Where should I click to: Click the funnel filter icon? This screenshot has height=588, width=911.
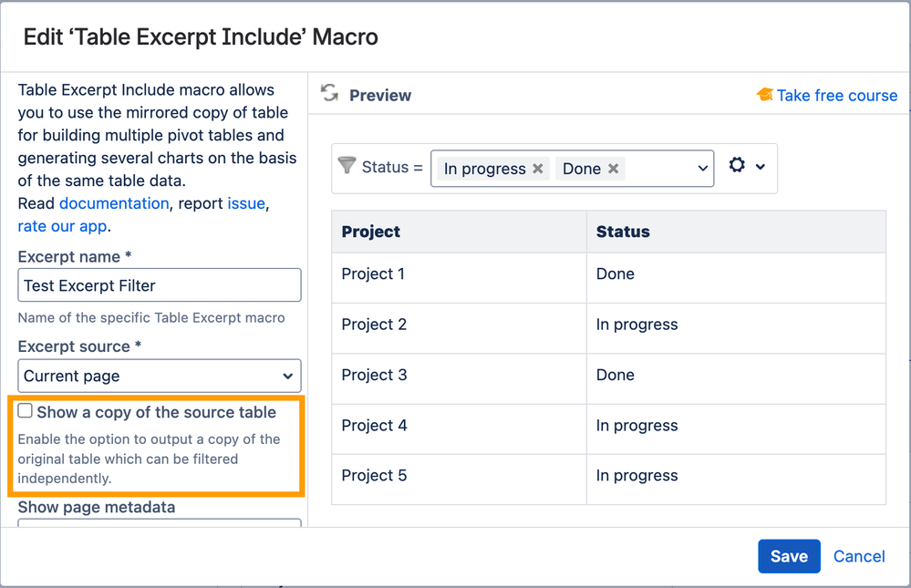[x=347, y=166]
